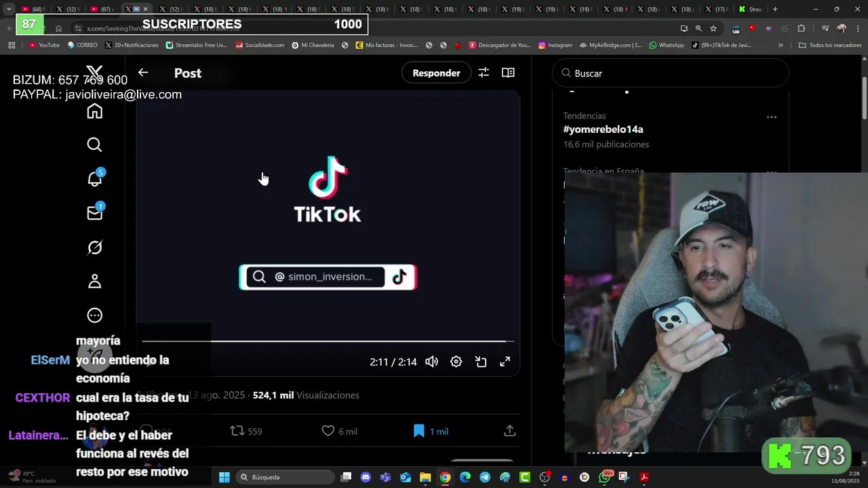Go to X Home in sidebar
868x488 pixels.
click(x=95, y=111)
